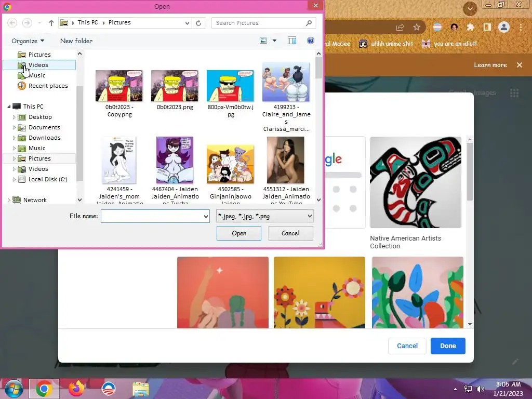This screenshot has height=399, width=532.
Task: Open the network tray icon
Action: click(x=468, y=389)
